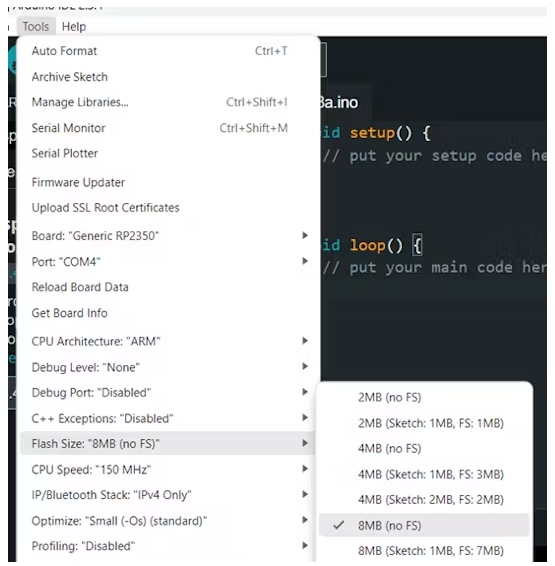Expand the Optimize Small (-Os) submenu
555x566 pixels.
pos(168,521)
